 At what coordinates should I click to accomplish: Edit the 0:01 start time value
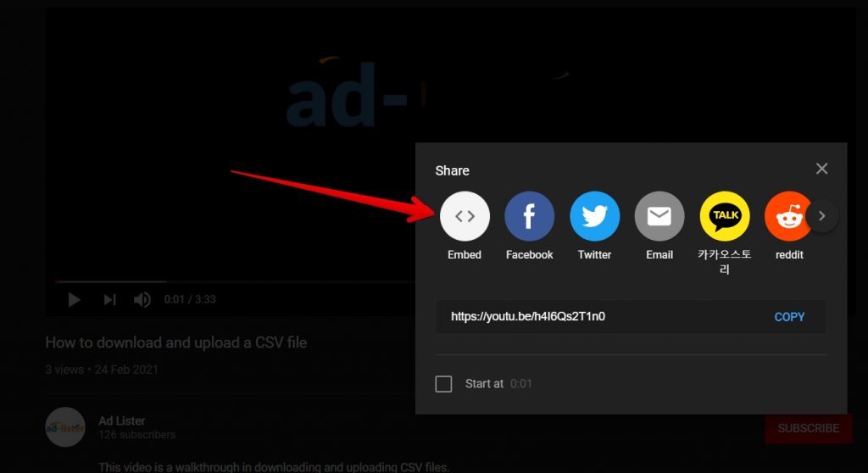click(521, 384)
